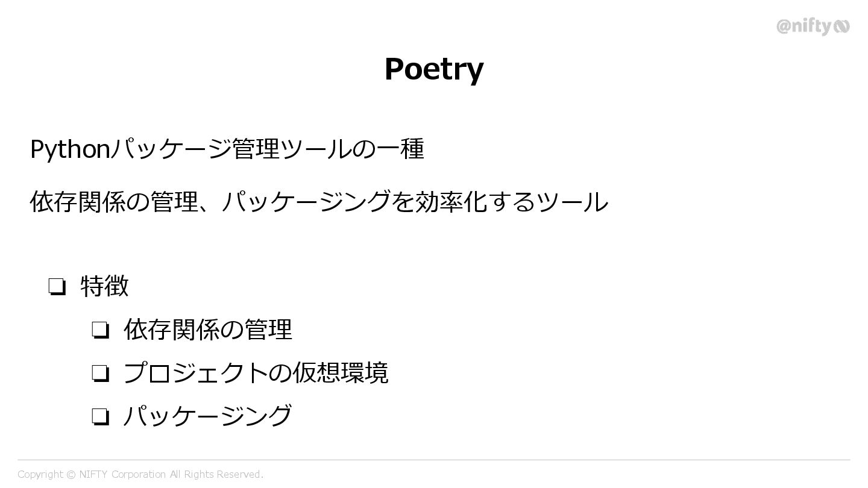
Task: Click the word パッケージング in second sentence
Action: coord(307,202)
